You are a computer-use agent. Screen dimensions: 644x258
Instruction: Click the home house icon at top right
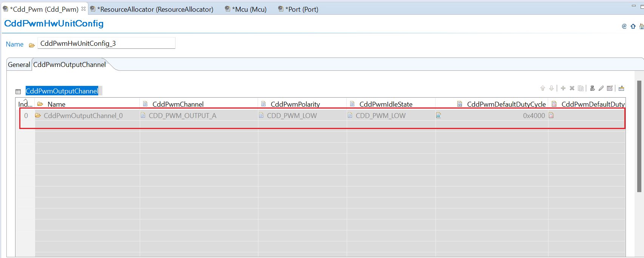pos(641,26)
